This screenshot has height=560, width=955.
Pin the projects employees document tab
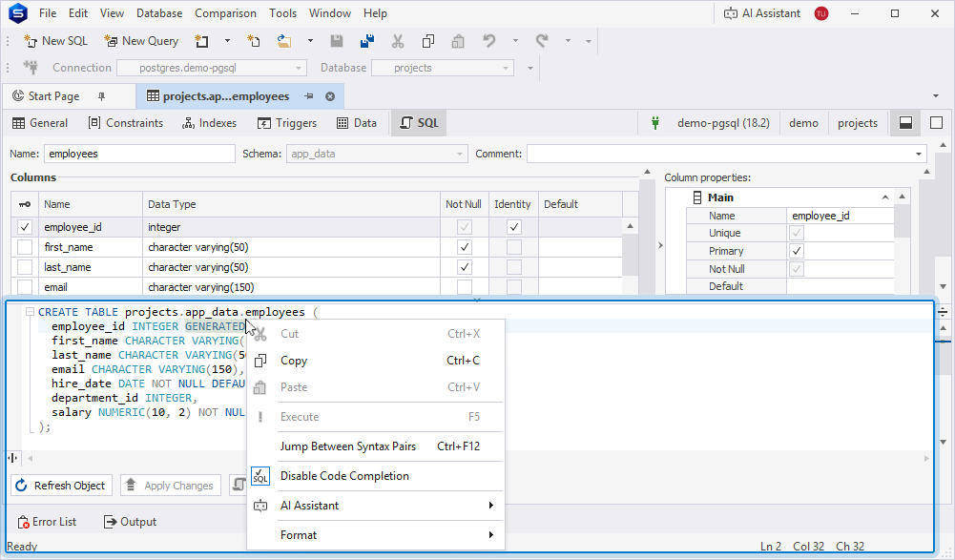coord(309,96)
